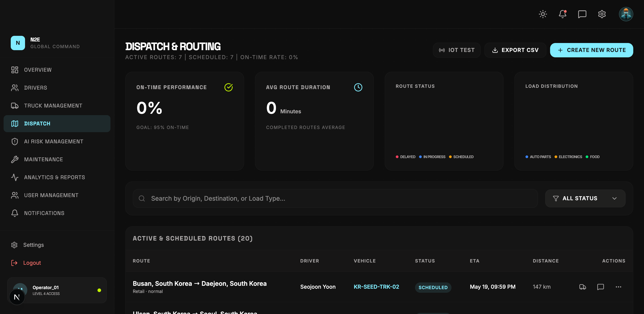
Task: Go to User Management
Action: (57, 195)
